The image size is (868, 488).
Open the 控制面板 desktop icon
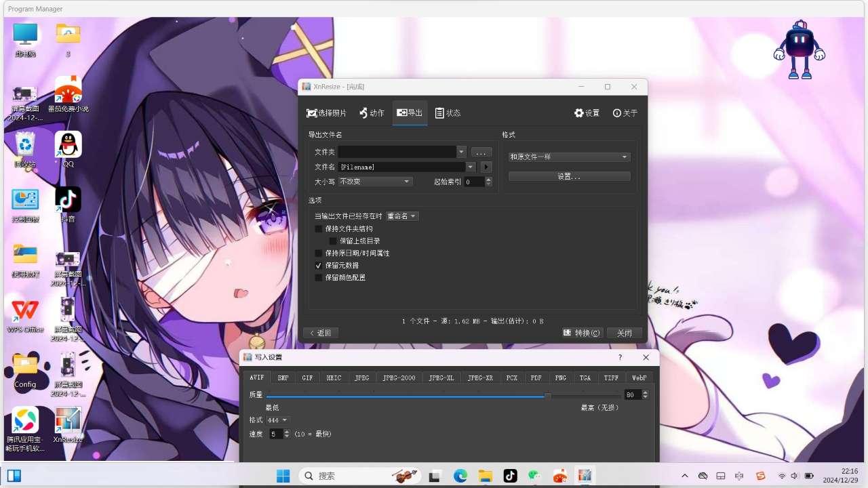[x=26, y=205]
